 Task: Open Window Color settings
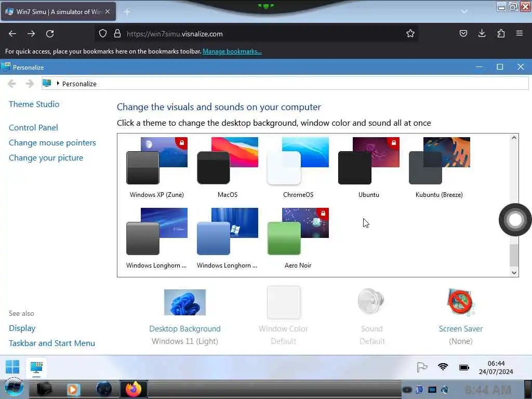[x=283, y=316]
